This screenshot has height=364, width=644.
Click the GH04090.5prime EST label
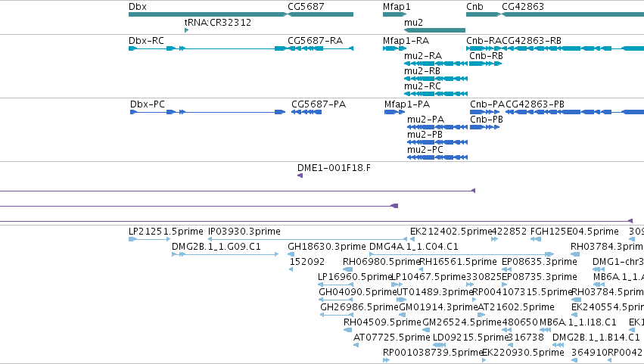point(358,293)
